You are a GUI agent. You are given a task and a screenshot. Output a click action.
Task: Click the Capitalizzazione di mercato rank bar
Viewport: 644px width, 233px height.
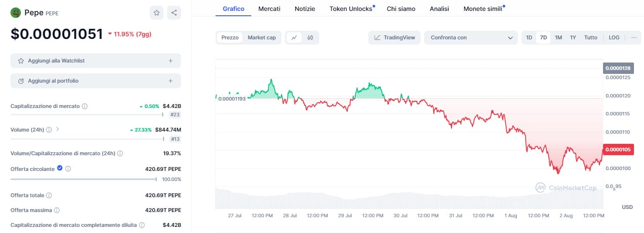point(86,115)
